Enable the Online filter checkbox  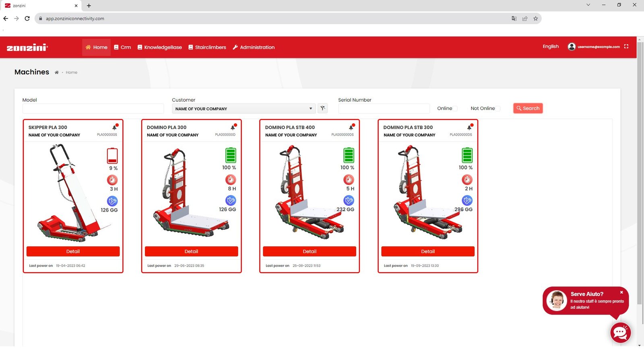pos(455,109)
